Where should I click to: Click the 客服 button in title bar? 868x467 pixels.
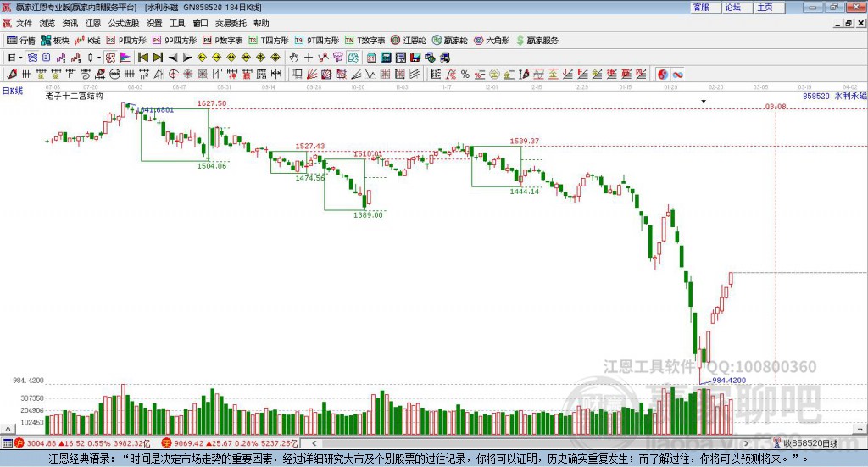pyautogui.click(x=705, y=7)
